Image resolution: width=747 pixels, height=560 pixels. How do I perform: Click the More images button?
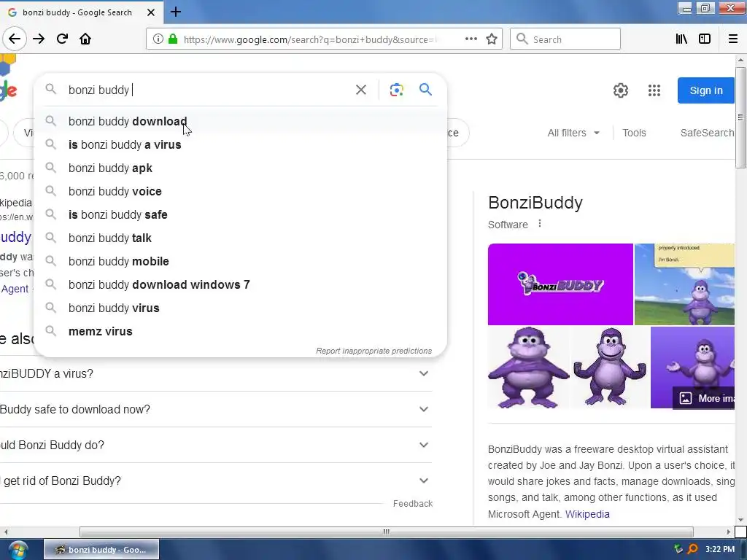point(704,398)
